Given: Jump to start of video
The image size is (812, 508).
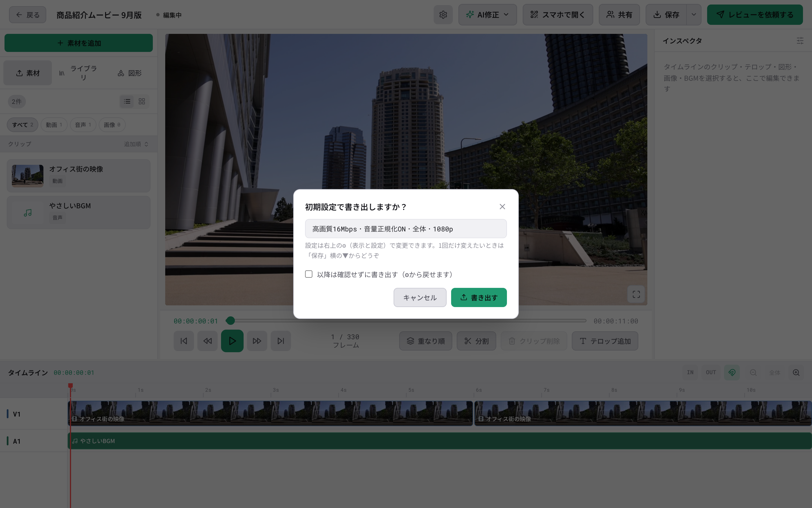Looking at the screenshot, I should (184, 341).
